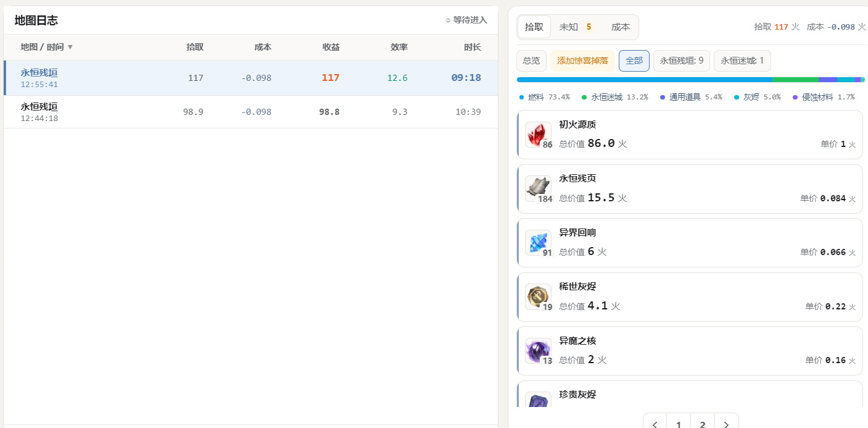Viewport: 868px width, 428px height.
Task: Click the 总价值 86.0 火 value
Action: coord(593,143)
